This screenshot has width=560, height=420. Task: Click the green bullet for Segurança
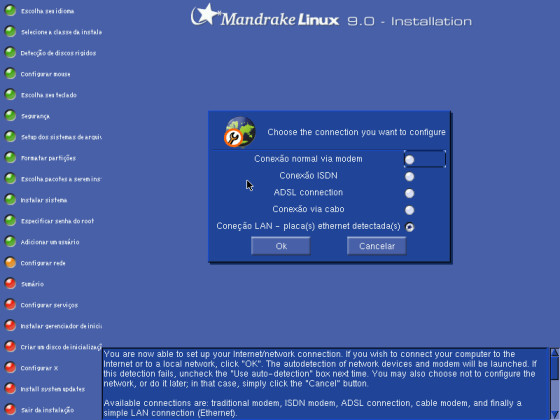tap(10, 116)
